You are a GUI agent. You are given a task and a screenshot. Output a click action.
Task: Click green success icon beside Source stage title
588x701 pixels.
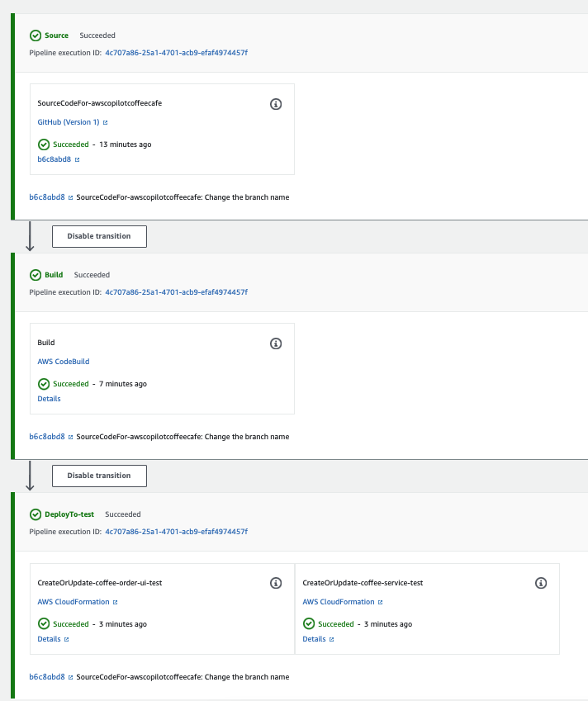click(x=36, y=36)
